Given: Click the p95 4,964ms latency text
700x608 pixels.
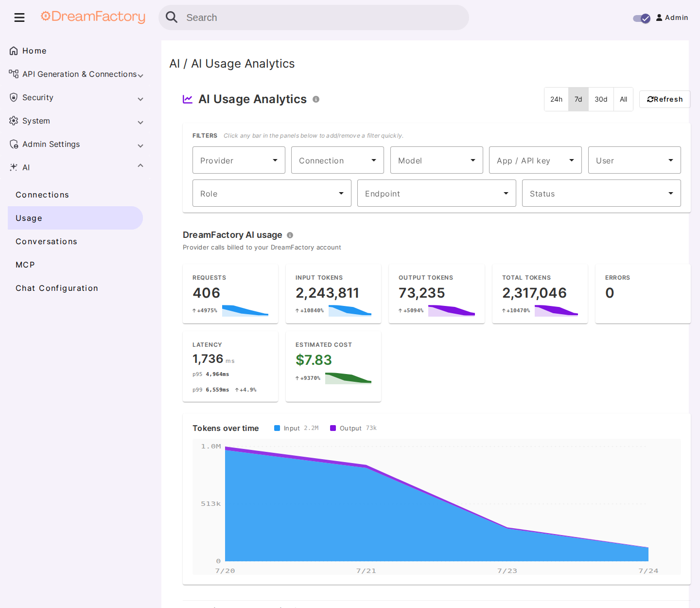Looking at the screenshot, I should [211, 374].
